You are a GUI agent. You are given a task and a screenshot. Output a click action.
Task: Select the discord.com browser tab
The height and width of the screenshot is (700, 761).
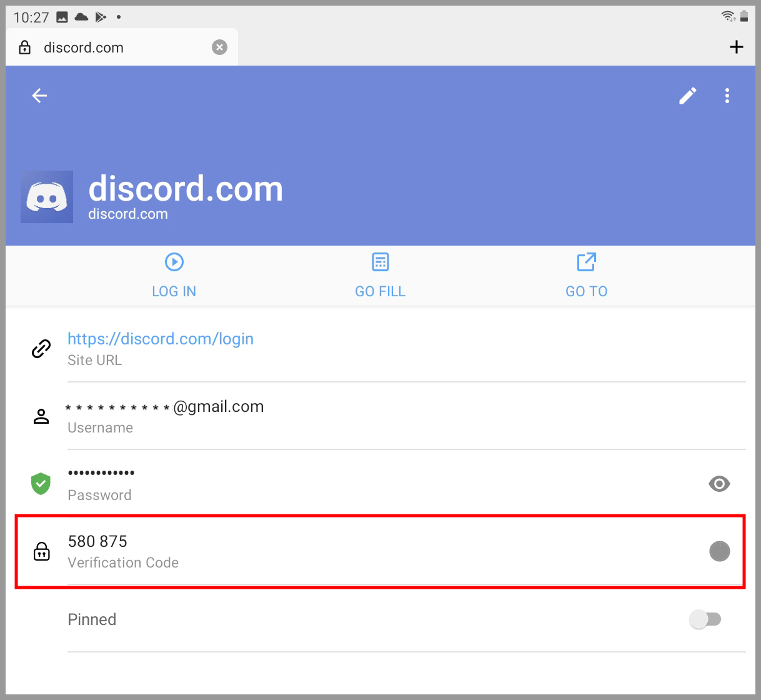pos(122,47)
